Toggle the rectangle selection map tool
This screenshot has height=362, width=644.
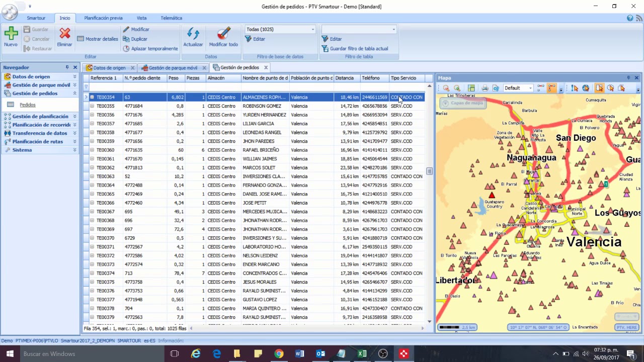(x=599, y=88)
